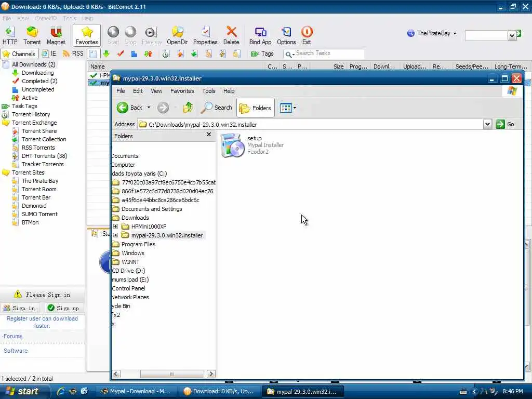Open the Help menu in Explorer window
The width and height of the screenshot is (532, 399).
(229, 91)
